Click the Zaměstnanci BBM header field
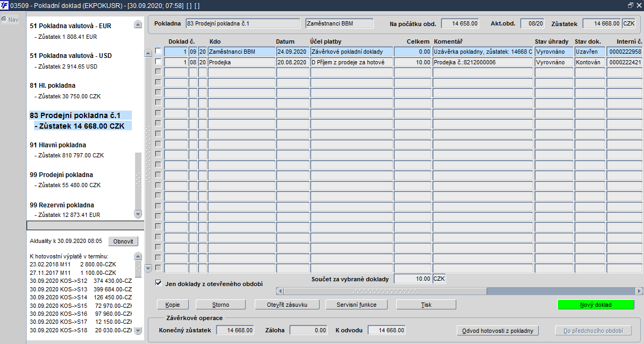Screen dimensions: 644x344 tap(340, 23)
